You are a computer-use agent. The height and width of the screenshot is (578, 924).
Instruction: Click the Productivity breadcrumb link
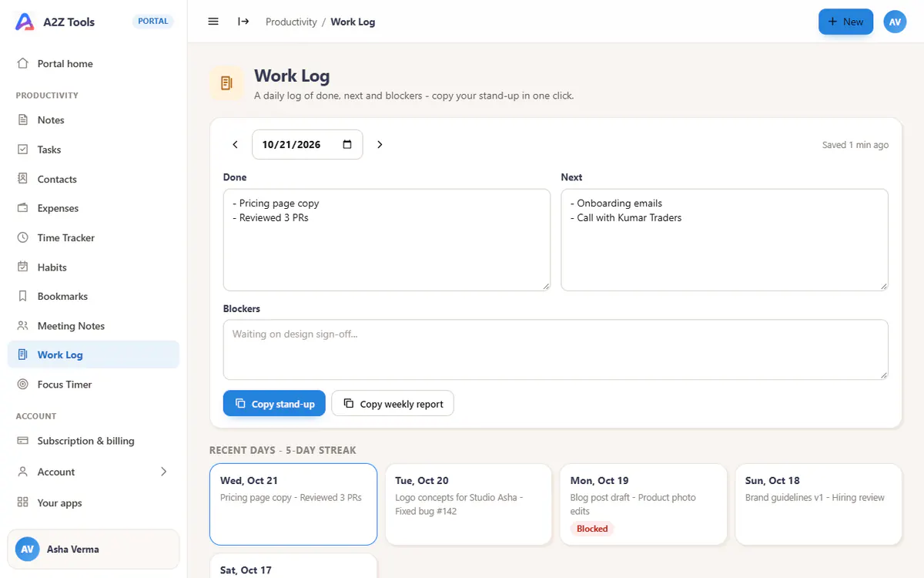pyautogui.click(x=291, y=22)
